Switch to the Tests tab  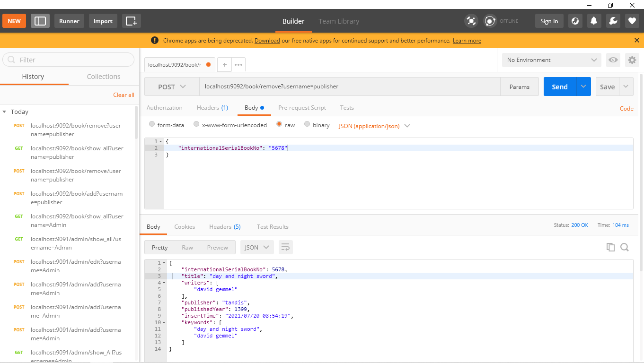pos(347,108)
